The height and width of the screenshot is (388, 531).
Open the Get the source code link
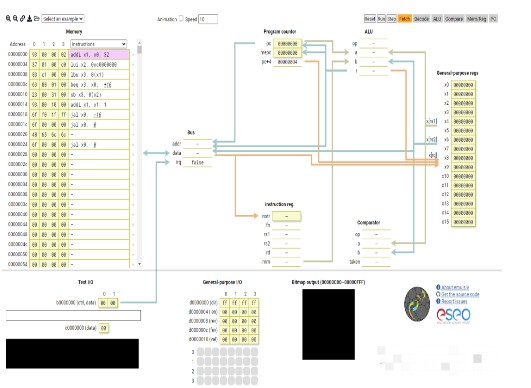(x=460, y=294)
